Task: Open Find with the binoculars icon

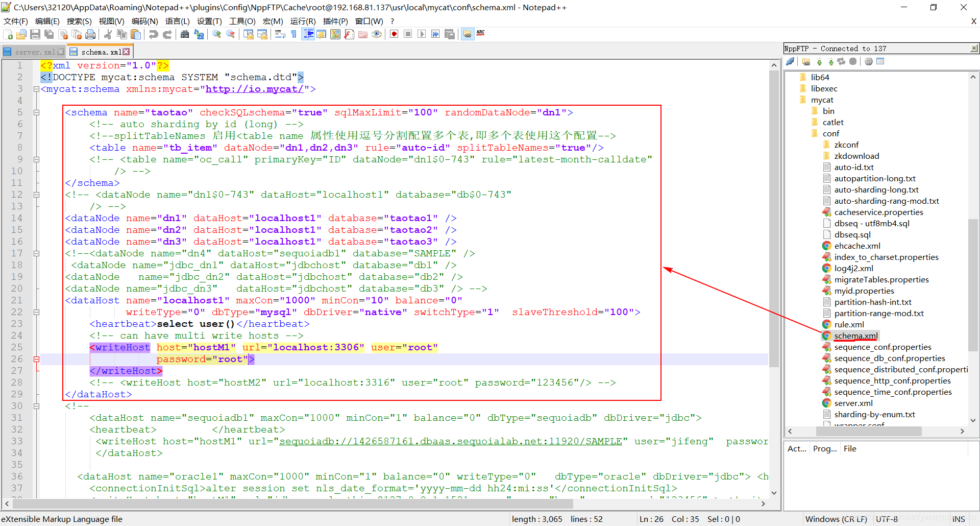Action: [x=185, y=34]
